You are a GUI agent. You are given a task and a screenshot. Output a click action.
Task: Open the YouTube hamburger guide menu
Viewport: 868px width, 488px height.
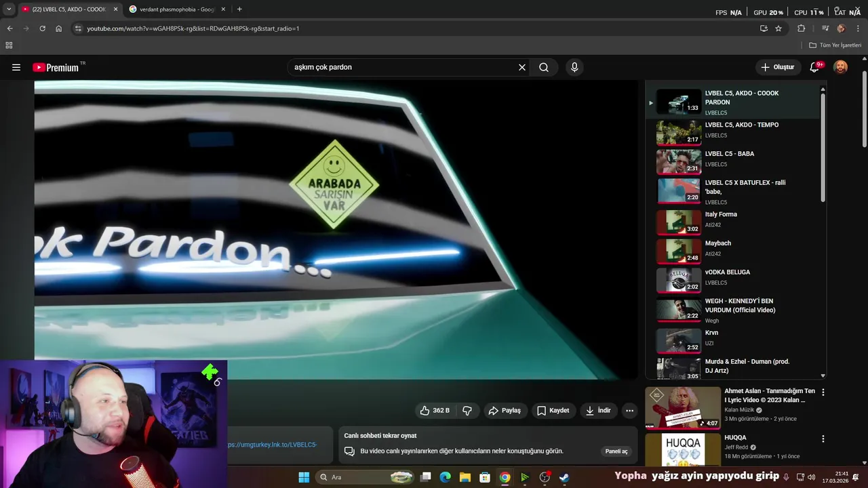point(16,67)
